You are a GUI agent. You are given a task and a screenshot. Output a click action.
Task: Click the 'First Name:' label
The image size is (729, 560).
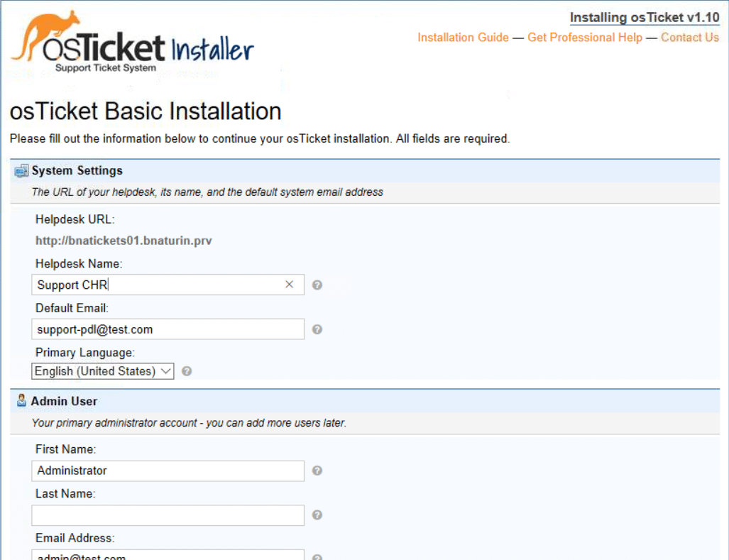[65, 449]
